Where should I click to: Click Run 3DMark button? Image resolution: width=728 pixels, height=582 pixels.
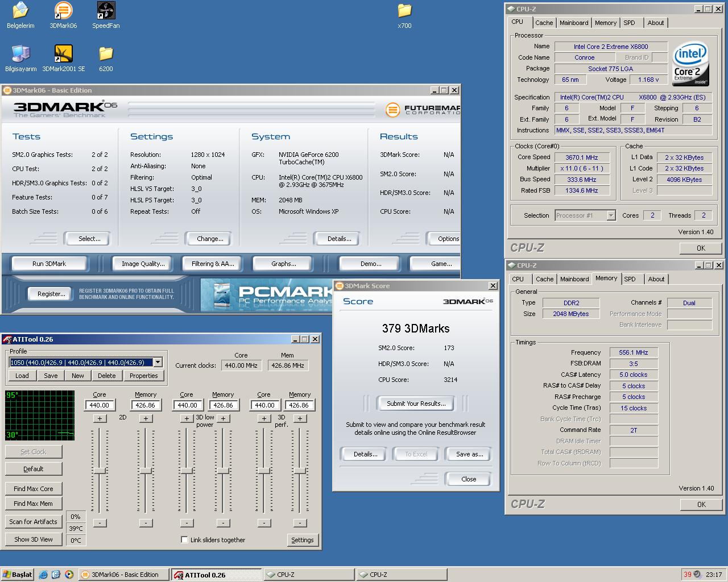tap(49, 264)
